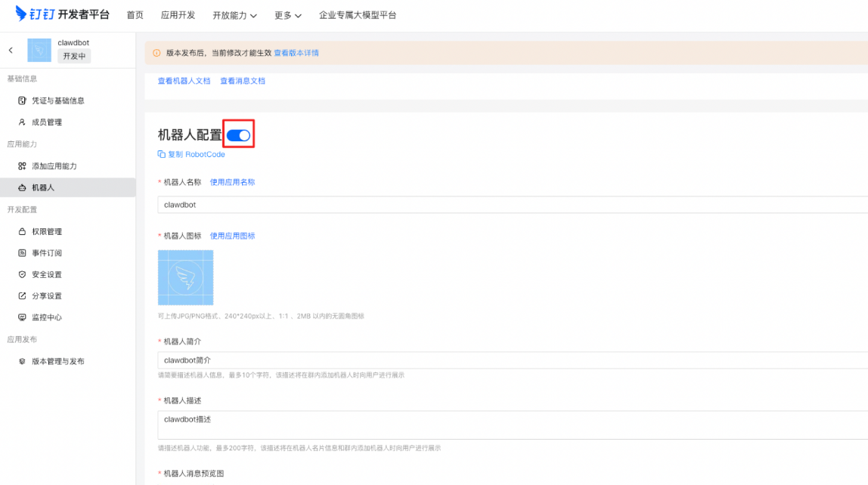Click the DingTalk logo icon
868x485 pixels.
(x=21, y=14)
